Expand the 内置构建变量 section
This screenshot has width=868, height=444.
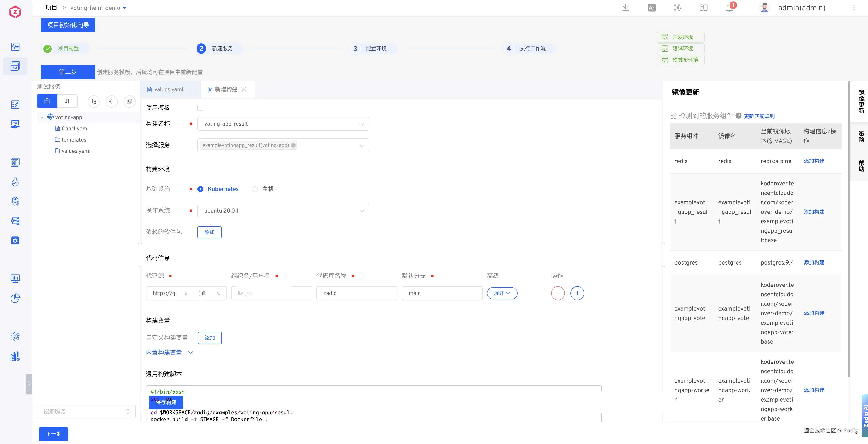click(170, 352)
